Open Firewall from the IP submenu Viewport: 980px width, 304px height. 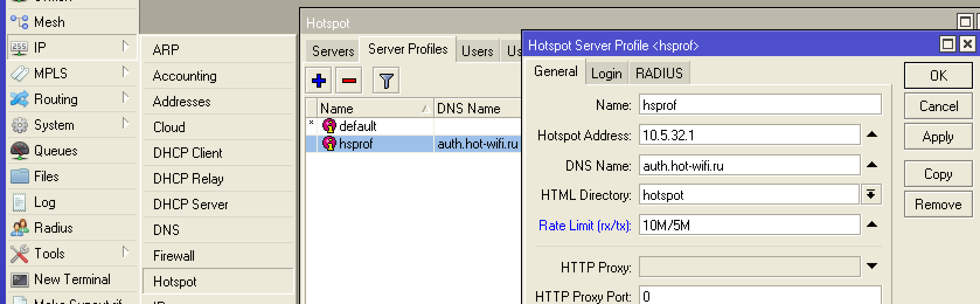pyautogui.click(x=218, y=256)
